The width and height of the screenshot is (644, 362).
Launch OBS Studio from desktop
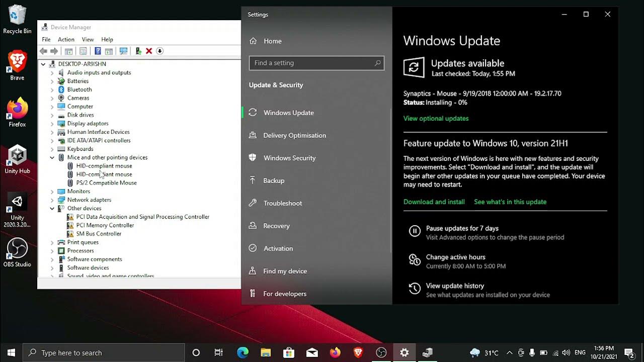coord(17,252)
